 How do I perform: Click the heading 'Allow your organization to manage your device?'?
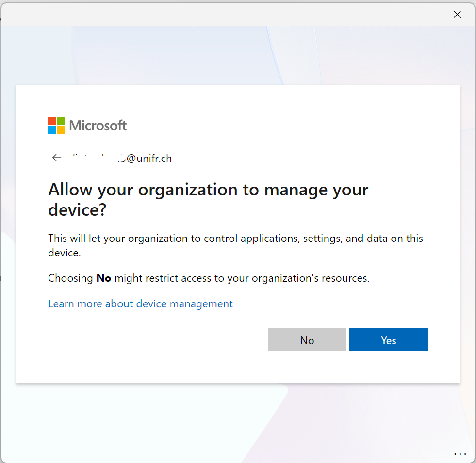(x=208, y=199)
